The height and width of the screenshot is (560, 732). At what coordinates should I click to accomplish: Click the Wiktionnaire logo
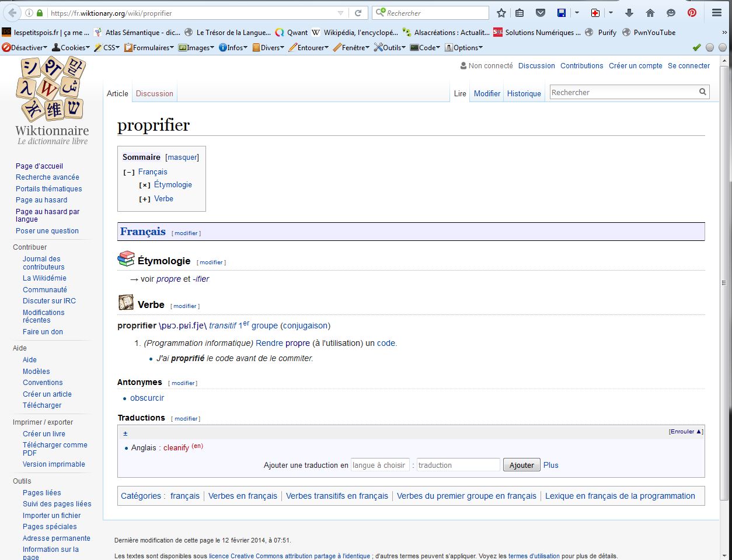52,100
